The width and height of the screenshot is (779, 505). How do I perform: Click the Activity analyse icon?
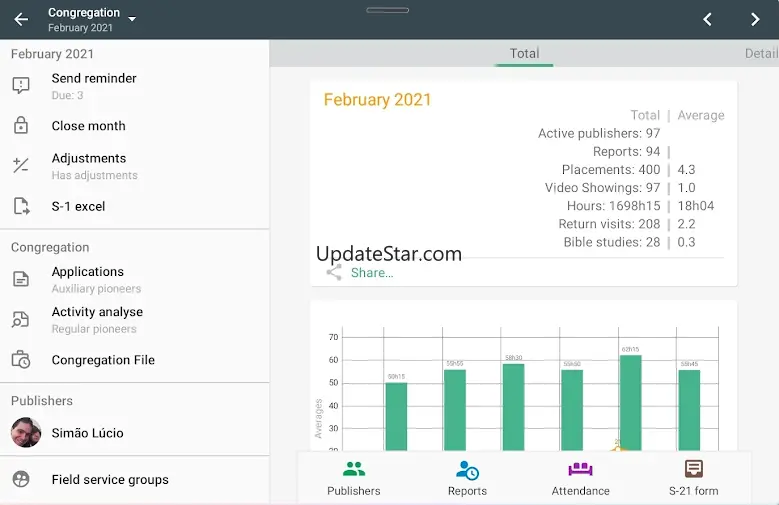click(x=21, y=320)
